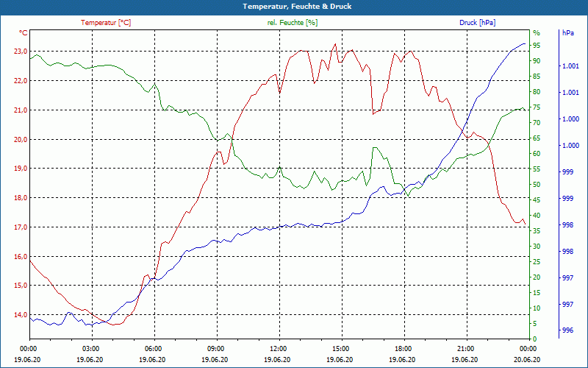The image size is (588, 368).
Task: Click the '12:00' time axis label
Action: click(x=277, y=349)
